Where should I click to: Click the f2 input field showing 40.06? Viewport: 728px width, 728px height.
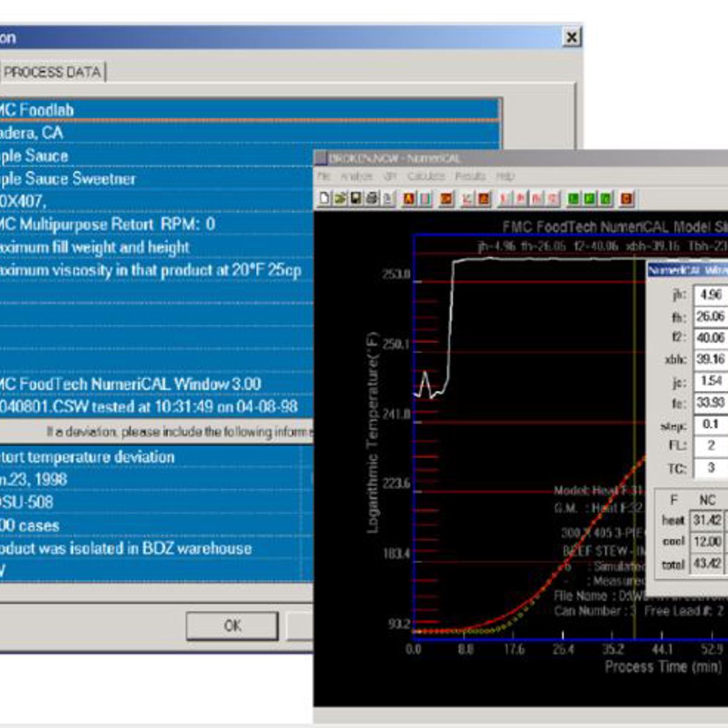[710, 337]
